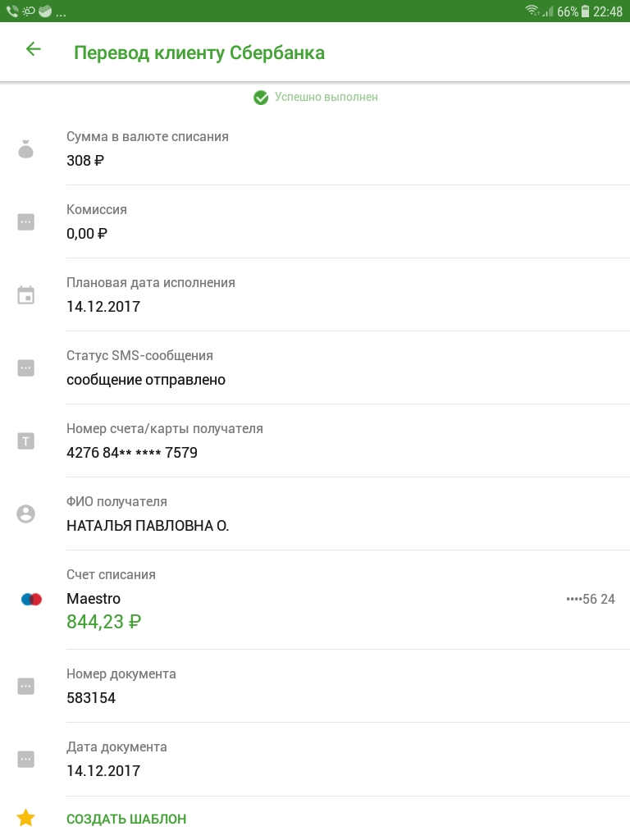This screenshot has width=630, height=840.
Task: Tap the Maestro card logo icon
Action: tap(31, 599)
